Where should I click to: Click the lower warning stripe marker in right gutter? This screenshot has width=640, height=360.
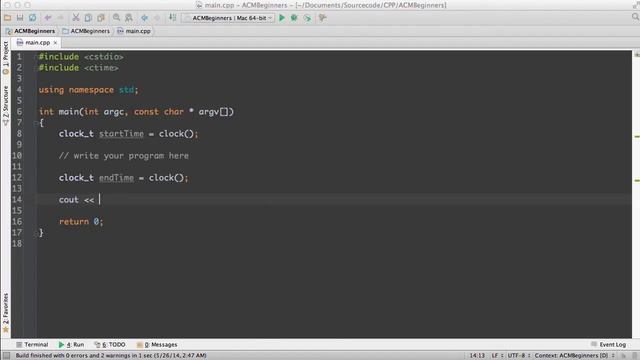[x=637, y=180]
